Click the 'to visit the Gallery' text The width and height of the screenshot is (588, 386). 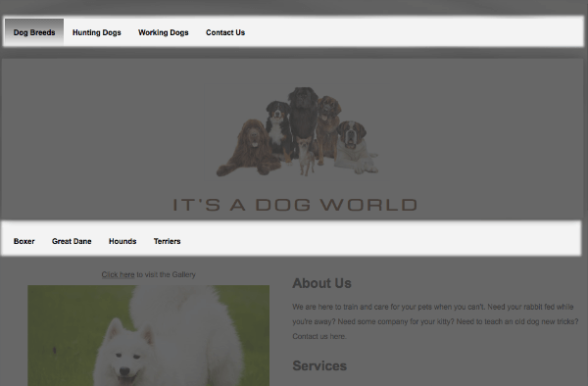[166, 274]
